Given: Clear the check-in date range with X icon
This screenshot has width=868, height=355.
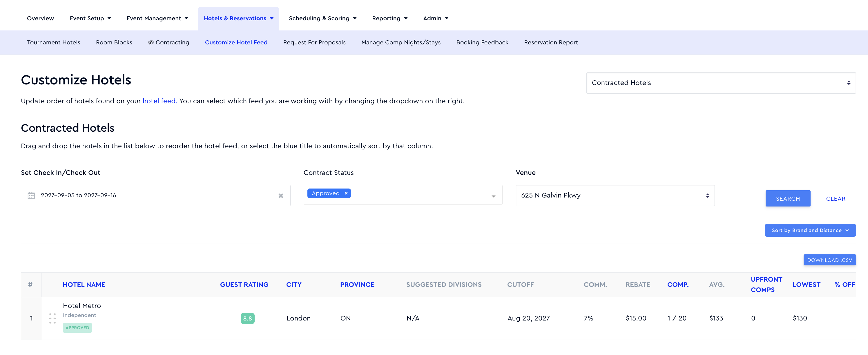Looking at the screenshot, I should 281,196.
